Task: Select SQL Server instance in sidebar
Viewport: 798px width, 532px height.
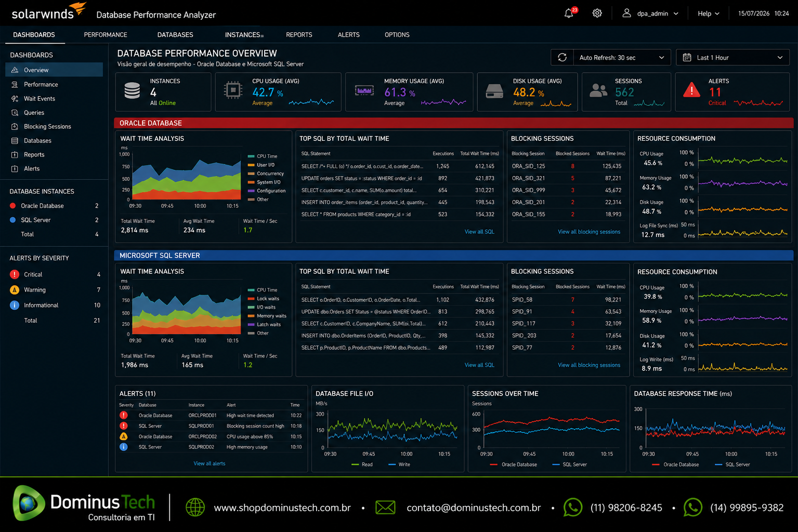Action: (x=54, y=220)
